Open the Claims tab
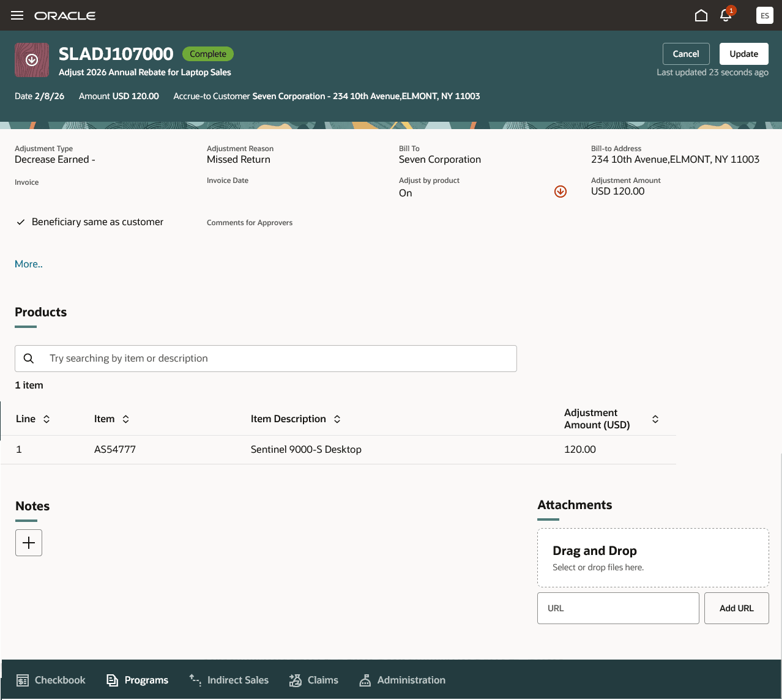The width and height of the screenshot is (782, 700). (314, 680)
